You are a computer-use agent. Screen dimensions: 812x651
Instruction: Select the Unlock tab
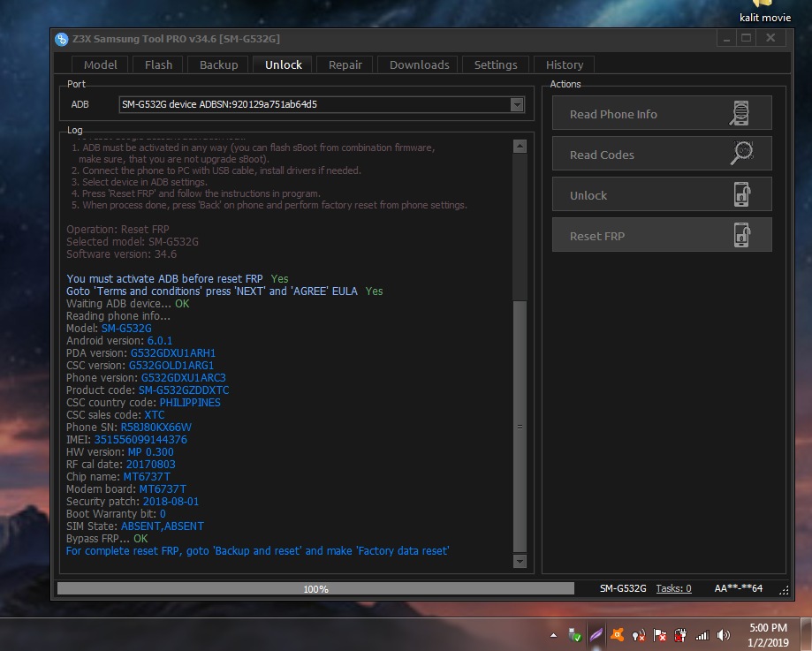[284, 64]
